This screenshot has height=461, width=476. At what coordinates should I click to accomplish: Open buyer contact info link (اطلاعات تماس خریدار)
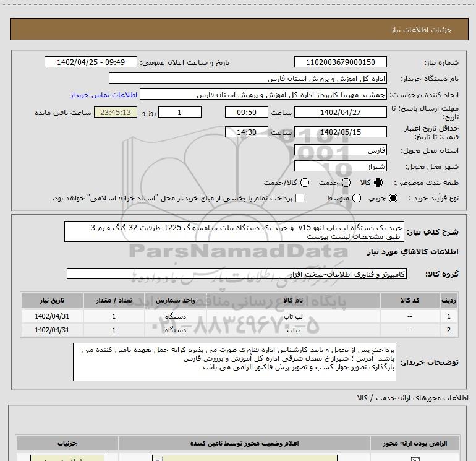pos(104,95)
